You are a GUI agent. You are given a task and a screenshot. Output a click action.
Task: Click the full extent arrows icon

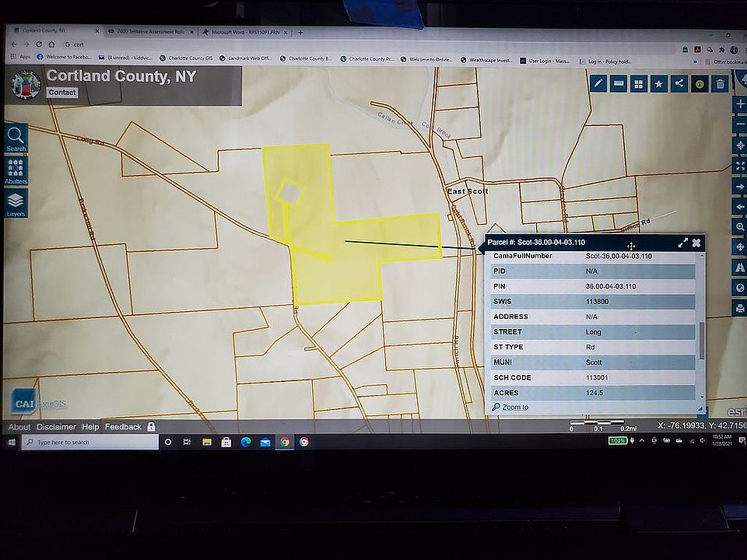tap(740, 166)
